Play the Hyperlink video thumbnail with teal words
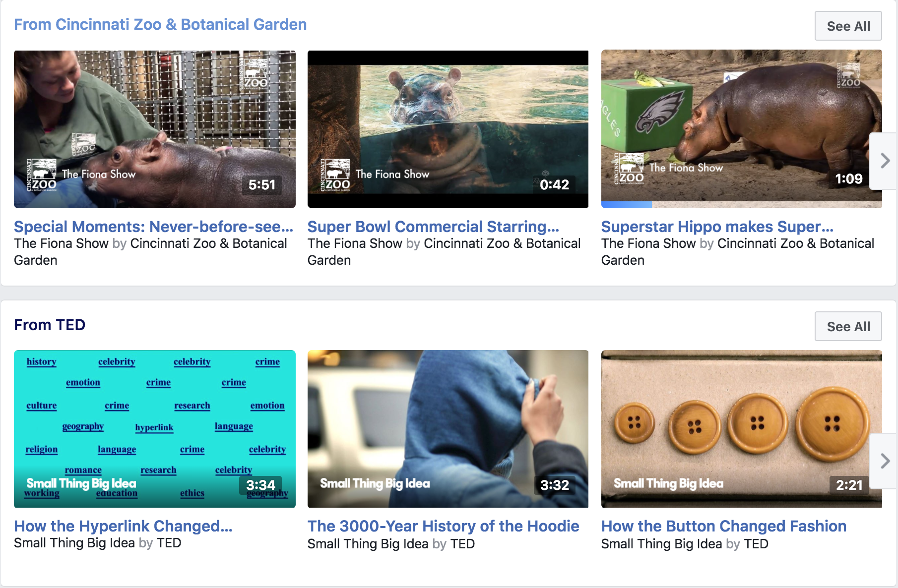The height and width of the screenshot is (588, 898). coord(155,429)
